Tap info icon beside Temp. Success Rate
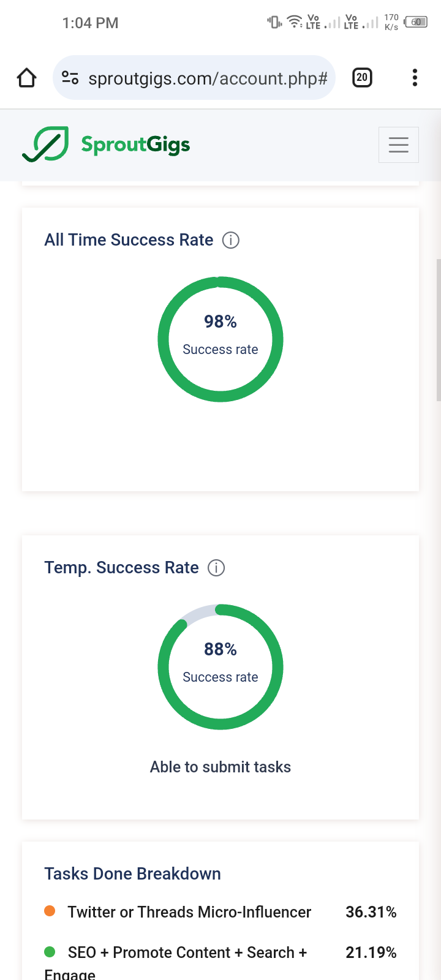This screenshot has height=980, width=441. [216, 568]
